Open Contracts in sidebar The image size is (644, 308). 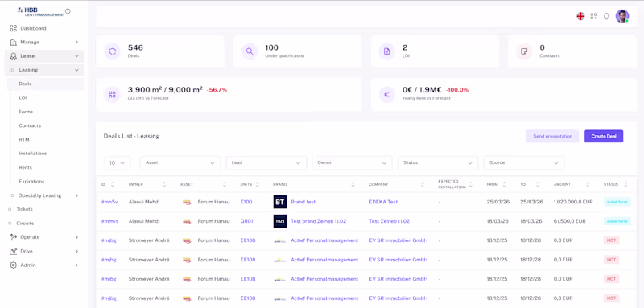[30, 125]
